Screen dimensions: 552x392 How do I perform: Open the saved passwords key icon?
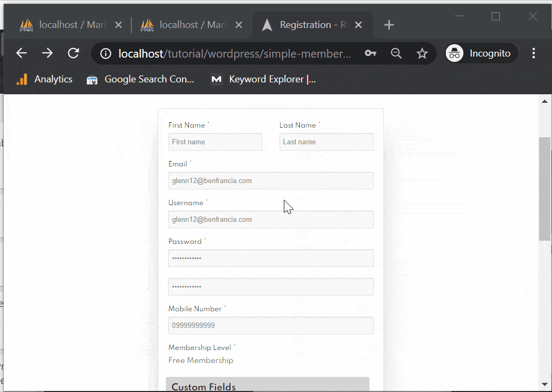point(370,53)
